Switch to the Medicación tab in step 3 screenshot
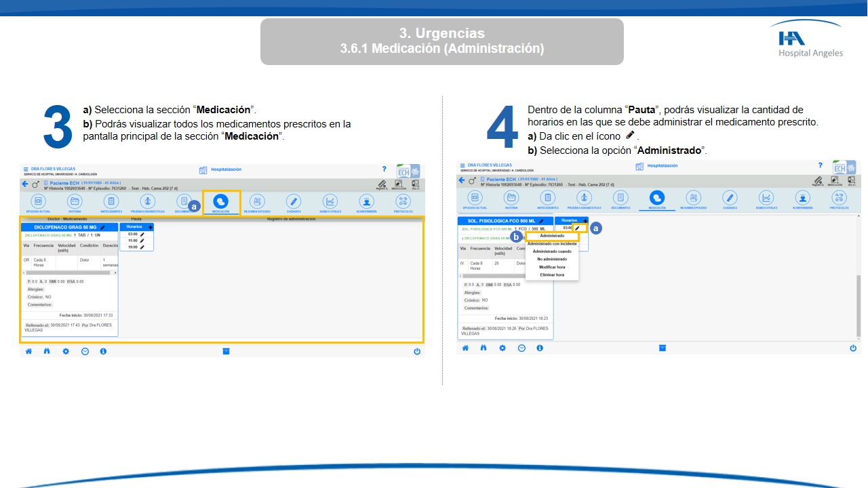This screenshot has width=868, height=488. (x=221, y=201)
